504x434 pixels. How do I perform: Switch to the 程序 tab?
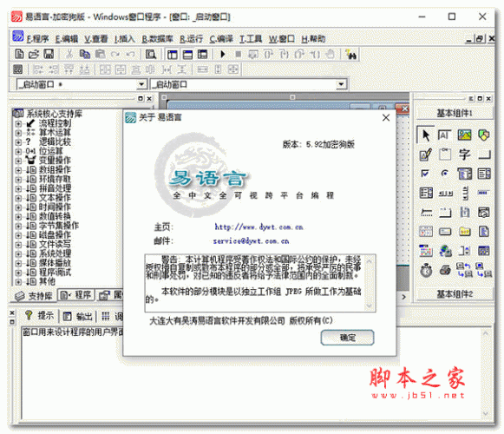(x=76, y=295)
